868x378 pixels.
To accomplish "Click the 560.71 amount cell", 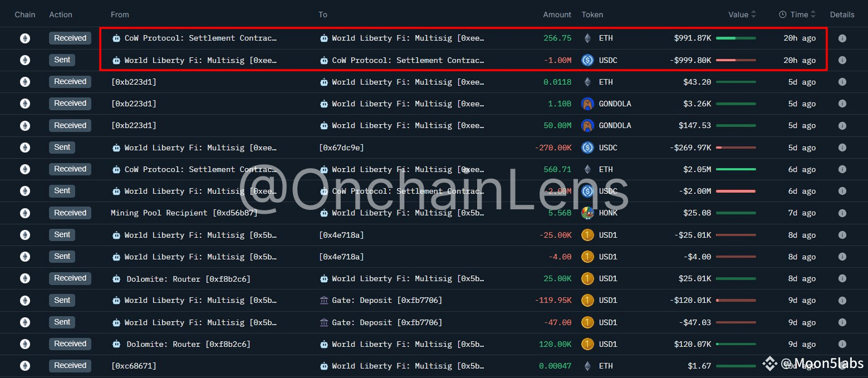I will (x=557, y=169).
